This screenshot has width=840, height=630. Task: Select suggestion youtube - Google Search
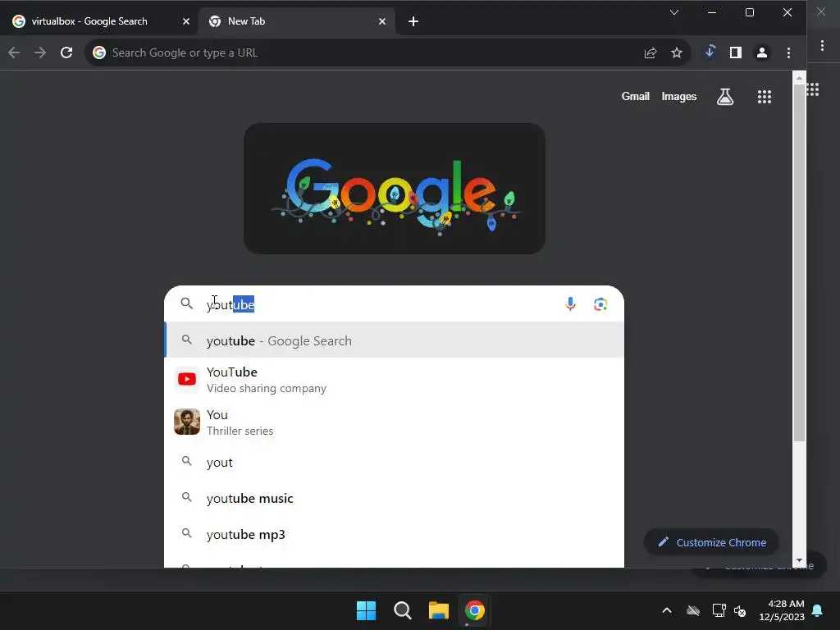coord(395,340)
